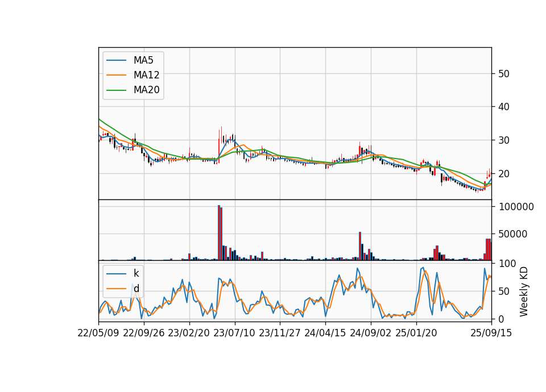Click the Weekly KD axis title
This screenshot has width=546, height=392.
coord(524,292)
